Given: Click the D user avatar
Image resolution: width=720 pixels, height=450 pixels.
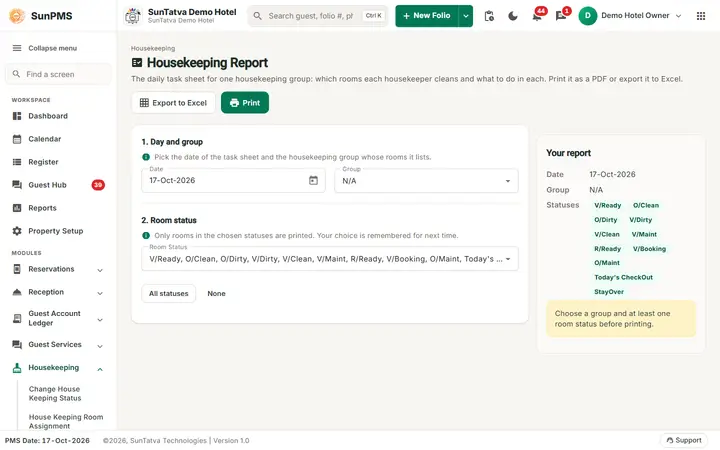Looking at the screenshot, I should (587, 16).
